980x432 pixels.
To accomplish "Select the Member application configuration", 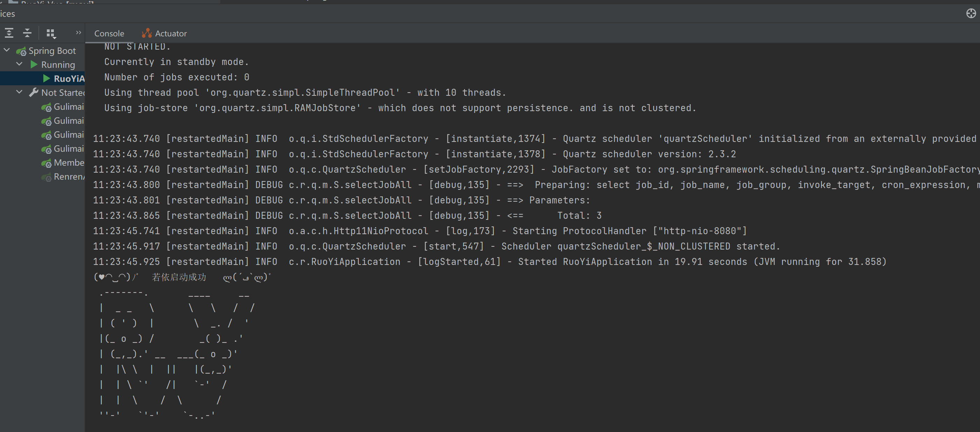I will [69, 163].
